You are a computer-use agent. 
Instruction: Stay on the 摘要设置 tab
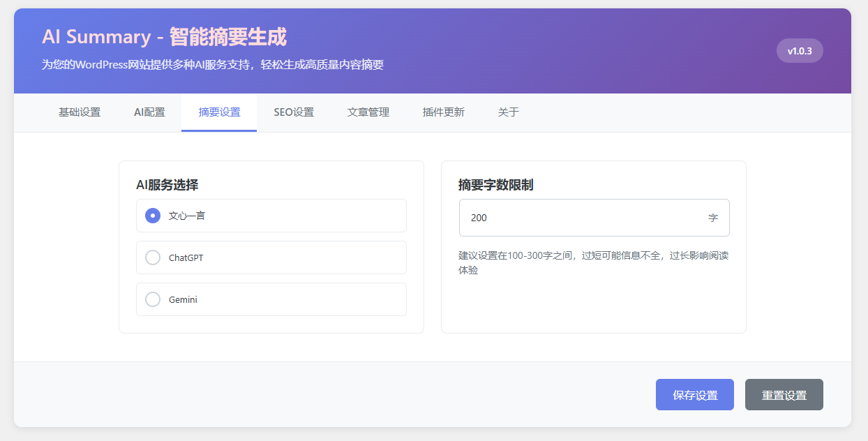218,112
